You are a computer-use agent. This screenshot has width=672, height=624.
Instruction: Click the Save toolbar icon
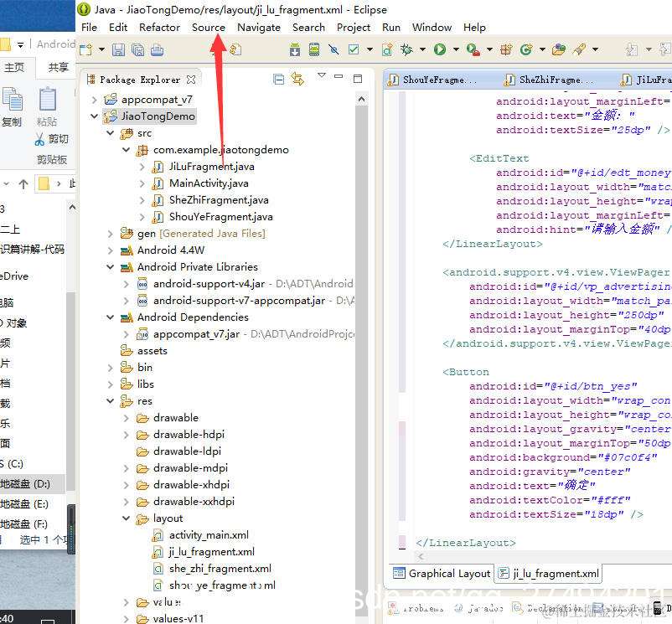(118, 49)
